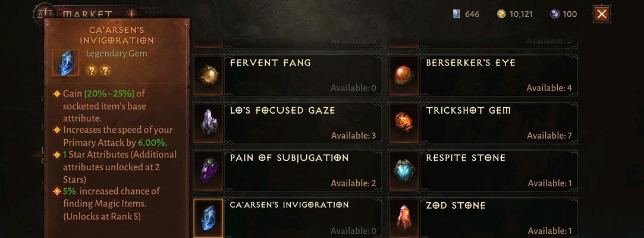Click the Market scales icon
Screen dimensions: 644x238
44,13
